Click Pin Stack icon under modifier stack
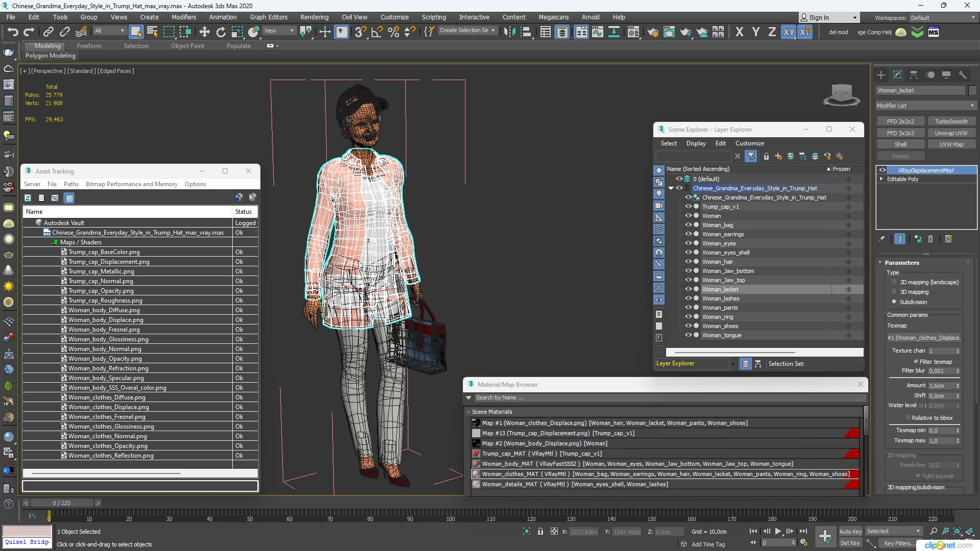 (881, 239)
